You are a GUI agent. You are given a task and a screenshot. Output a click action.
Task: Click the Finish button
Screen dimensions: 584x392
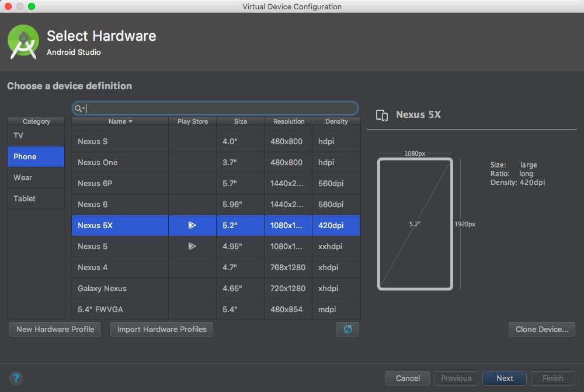552,378
